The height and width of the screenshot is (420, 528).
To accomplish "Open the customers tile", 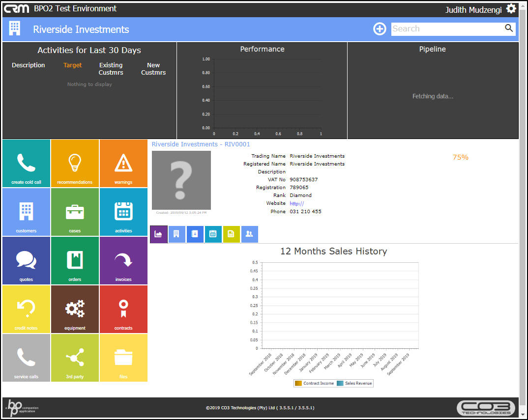I will (26, 212).
